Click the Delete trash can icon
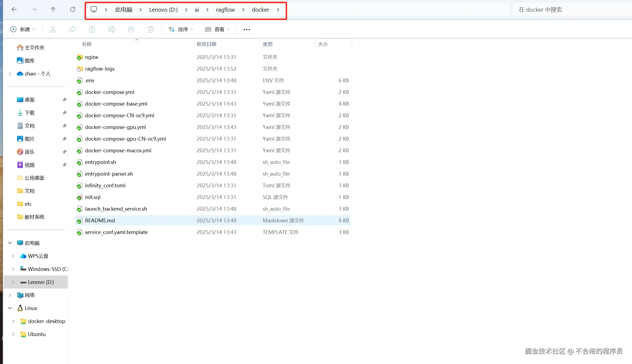This screenshot has height=364, width=632. 151,29
